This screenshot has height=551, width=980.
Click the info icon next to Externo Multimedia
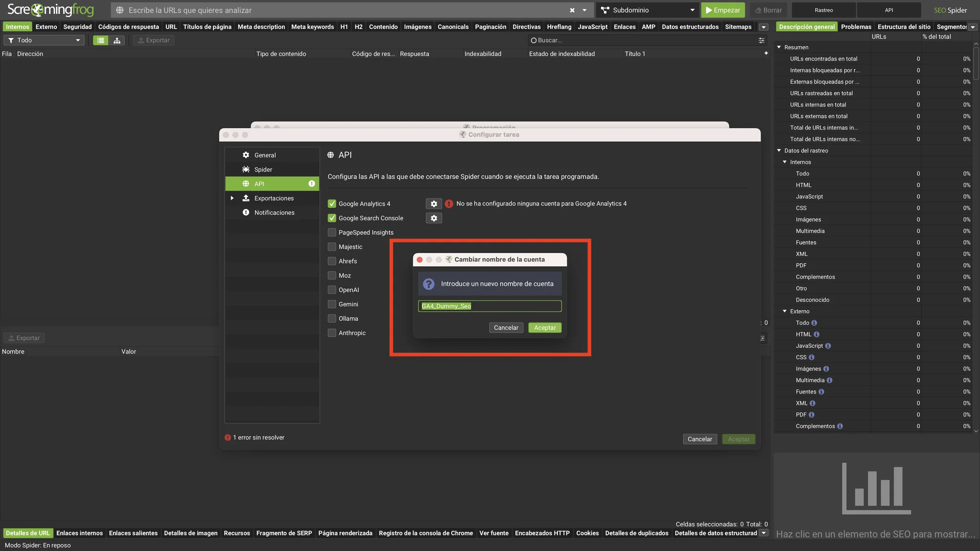pyautogui.click(x=829, y=380)
